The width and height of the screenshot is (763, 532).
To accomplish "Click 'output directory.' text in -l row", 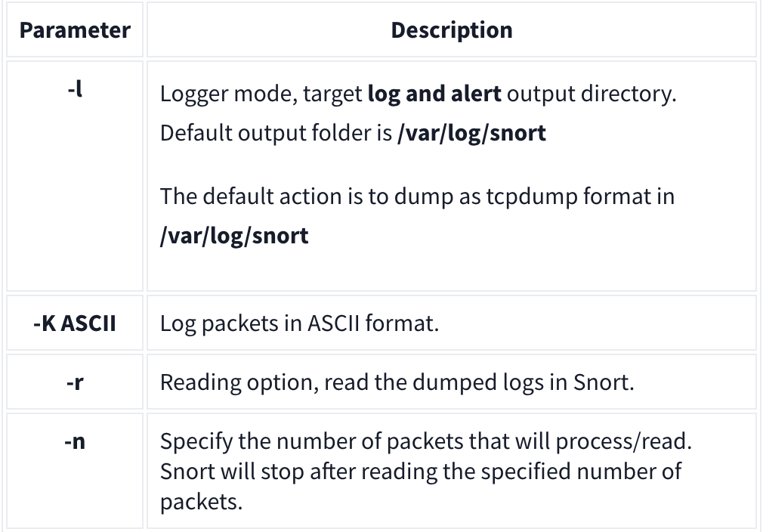I will (x=592, y=94).
